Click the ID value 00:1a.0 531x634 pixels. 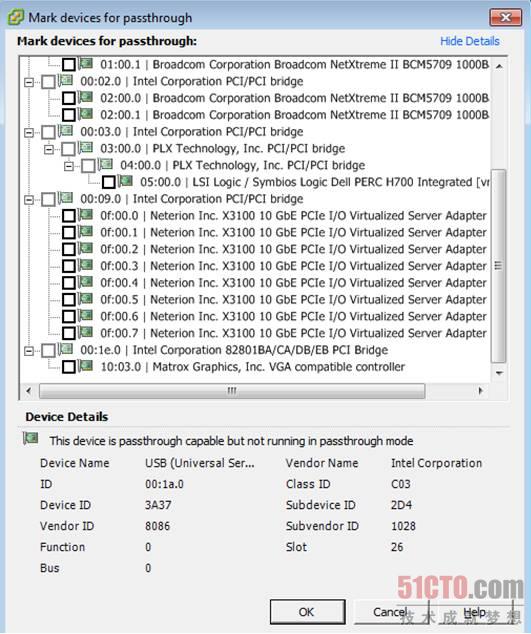pos(164,484)
